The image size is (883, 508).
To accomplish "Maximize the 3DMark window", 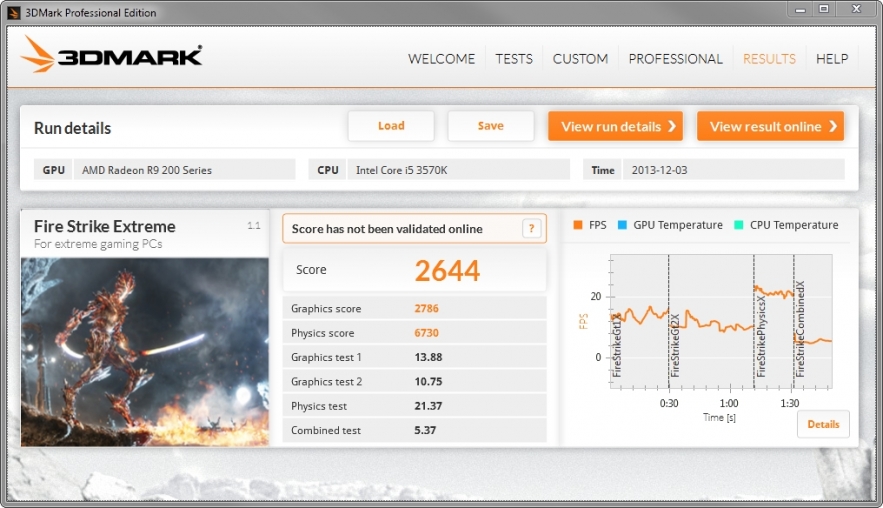I will (x=824, y=9).
